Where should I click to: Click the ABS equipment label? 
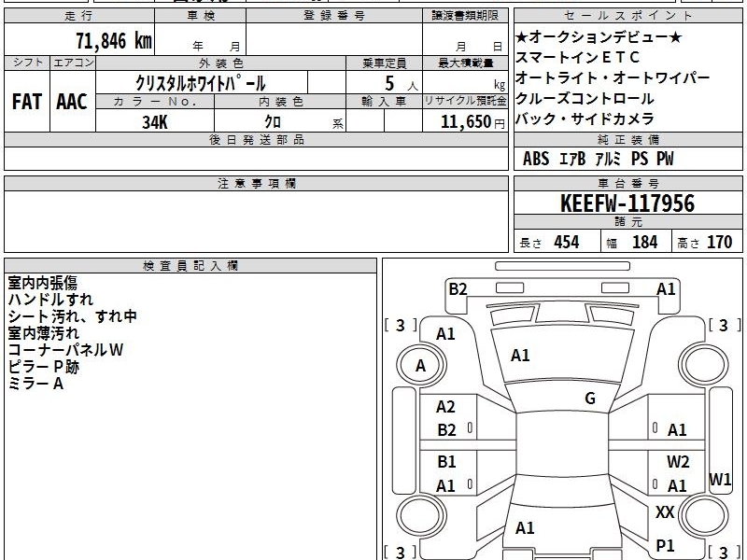pos(536,159)
